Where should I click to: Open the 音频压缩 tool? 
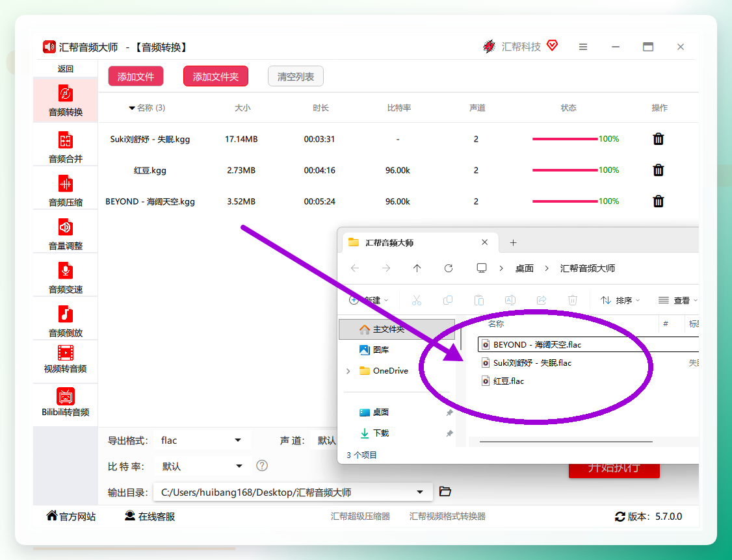66,190
